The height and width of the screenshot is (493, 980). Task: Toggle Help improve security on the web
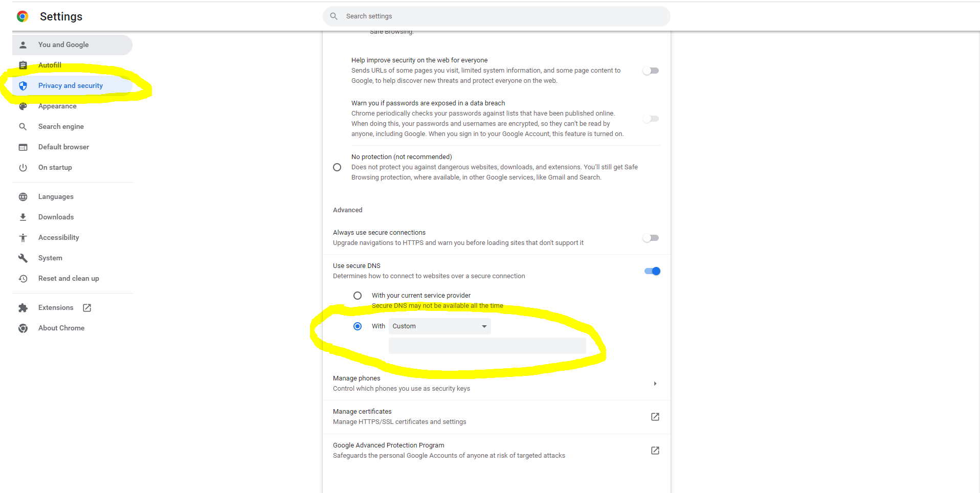651,71
